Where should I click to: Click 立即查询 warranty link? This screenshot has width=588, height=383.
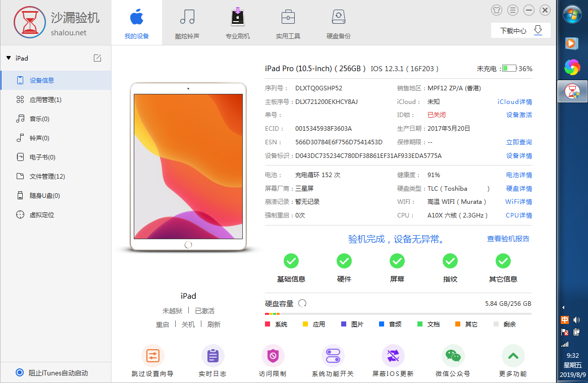[x=519, y=142]
